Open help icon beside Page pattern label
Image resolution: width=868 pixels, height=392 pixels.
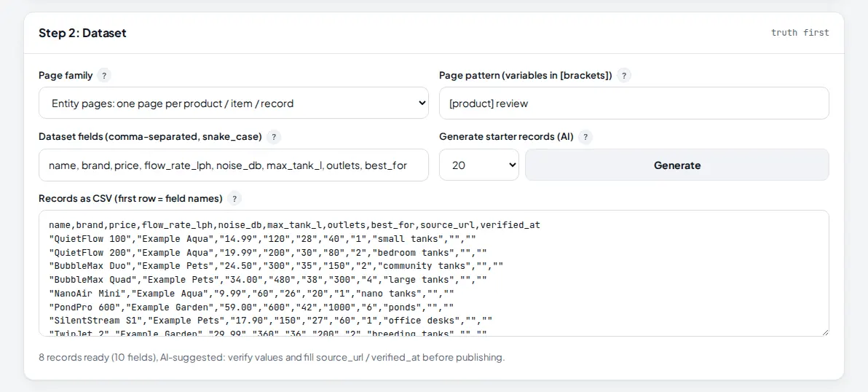(x=624, y=76)
